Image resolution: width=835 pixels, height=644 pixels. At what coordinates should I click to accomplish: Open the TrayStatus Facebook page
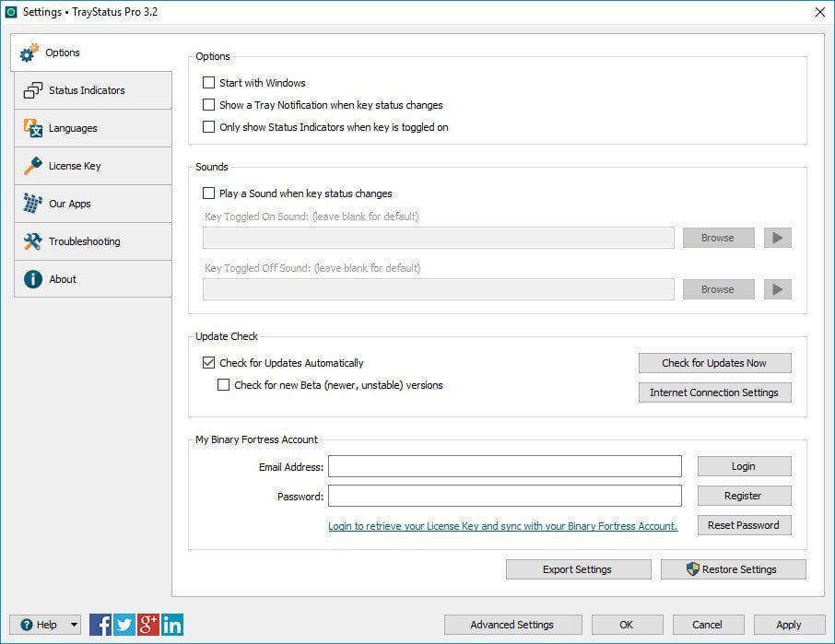[x=99, y=625]
